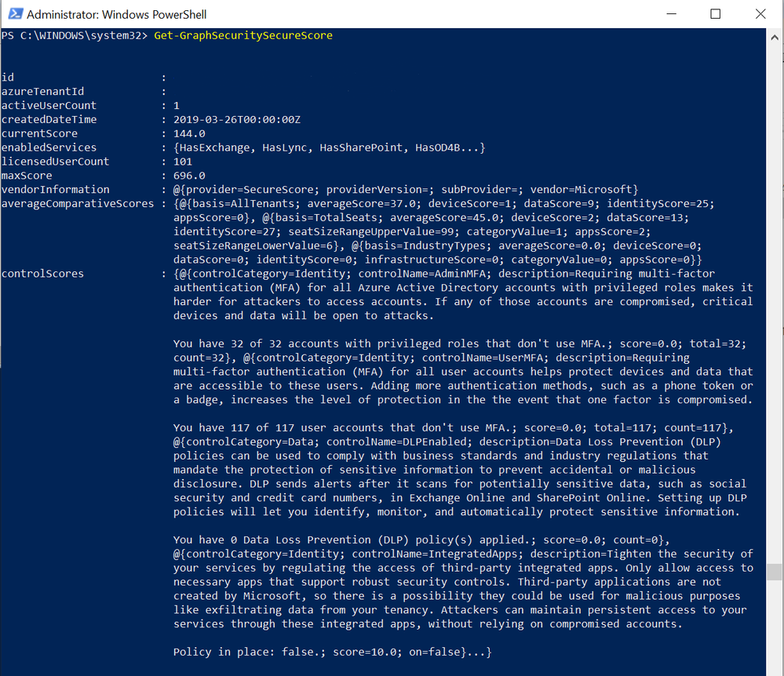Click the controlScores property name
The image size is (784, 676).
(x=42, y=273)
